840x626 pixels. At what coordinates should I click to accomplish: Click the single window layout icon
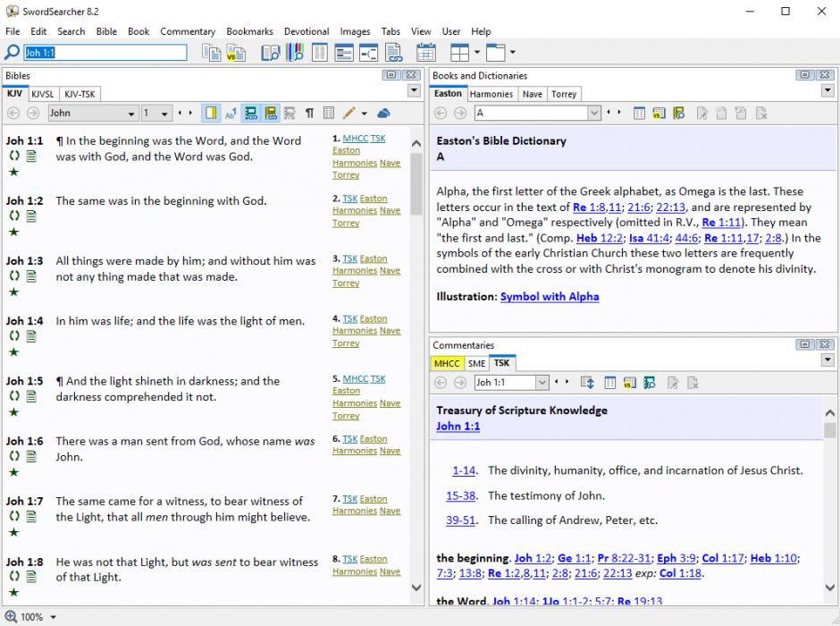[x=495, y=53]
